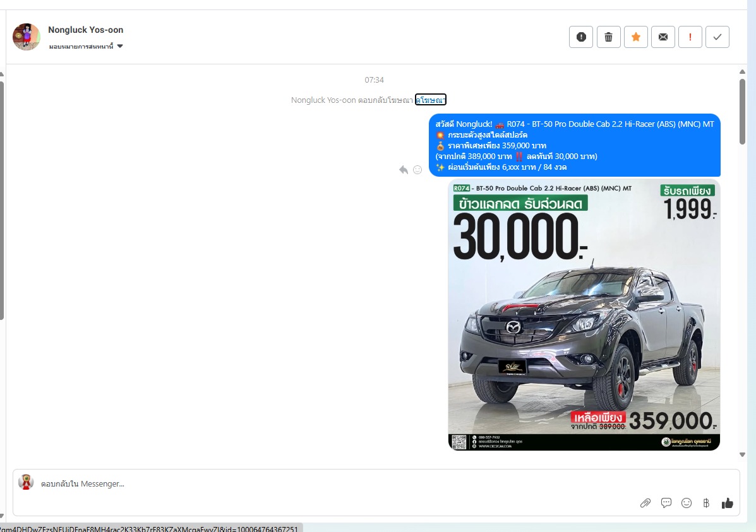Reply to the message with the arrow icon
This screenshot has width=756, height=532.
point(404,170)
